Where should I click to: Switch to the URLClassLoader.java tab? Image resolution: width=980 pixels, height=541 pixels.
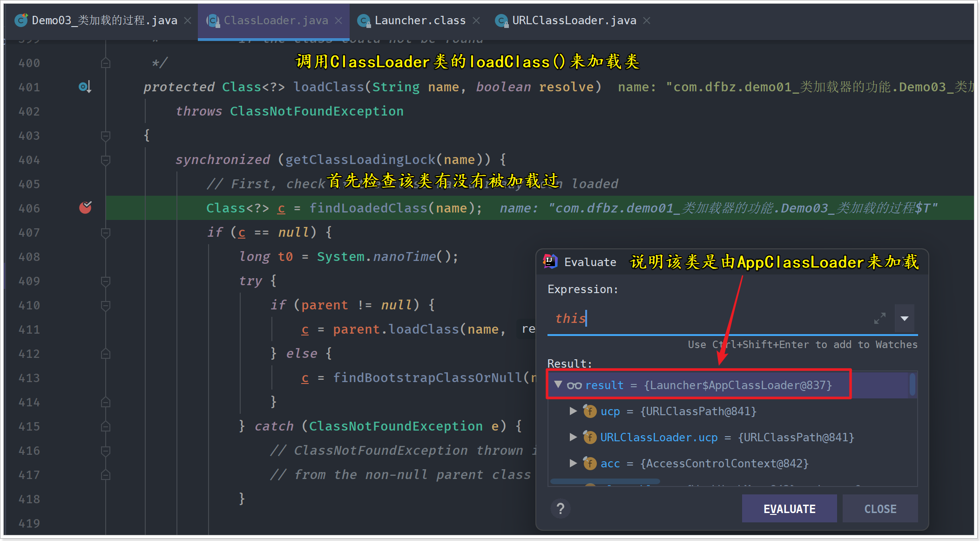pos(574,21)
